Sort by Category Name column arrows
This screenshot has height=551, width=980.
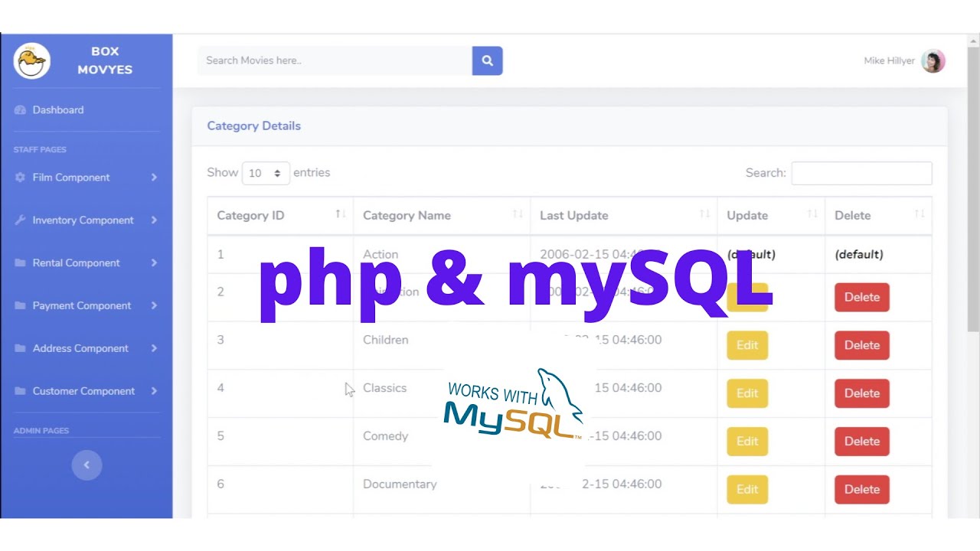click(x=518, y=214)
